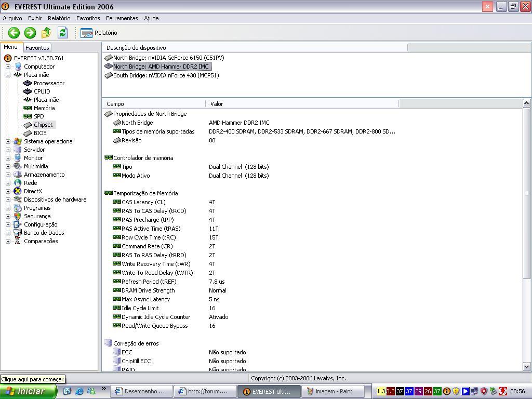Click the Armazenamento drive icon
The width and height of the screenshot is (532, 399).
click(18, 175)
